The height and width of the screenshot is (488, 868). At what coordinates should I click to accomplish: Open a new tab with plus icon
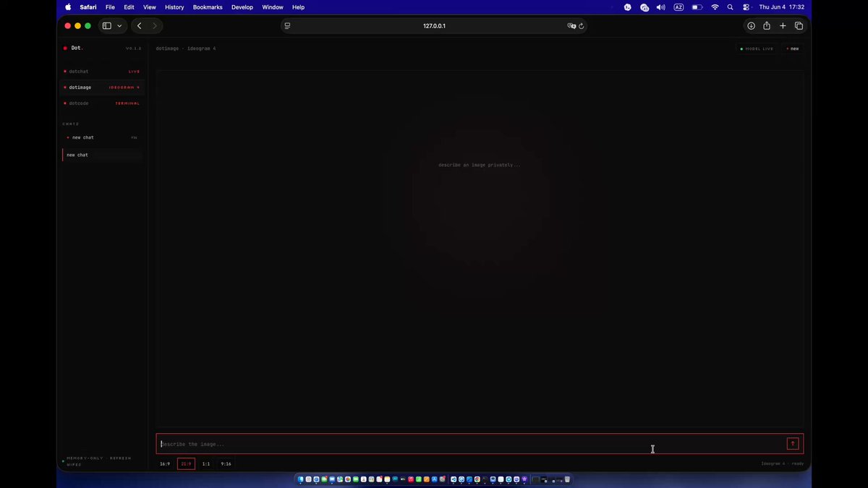tap(783, 26)
